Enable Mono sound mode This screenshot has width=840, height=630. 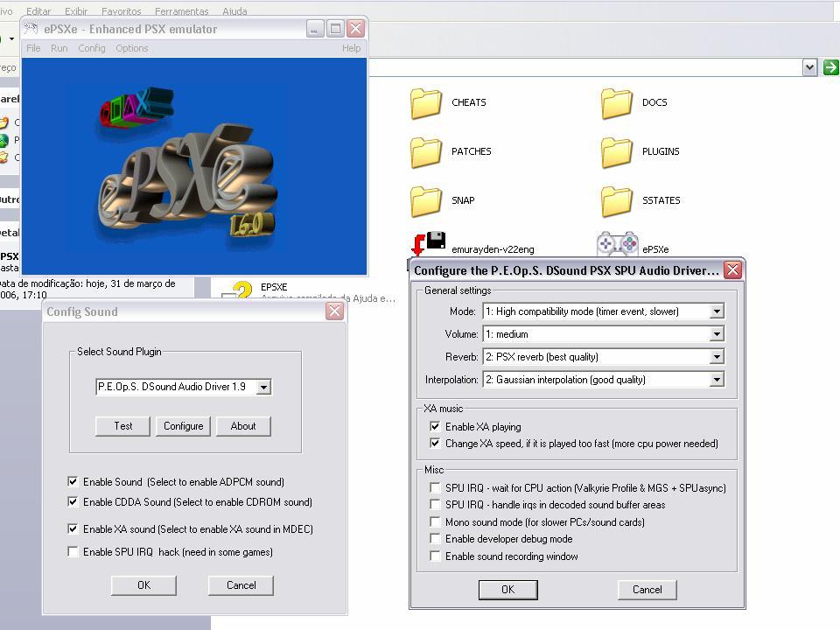tap(435, 521)
